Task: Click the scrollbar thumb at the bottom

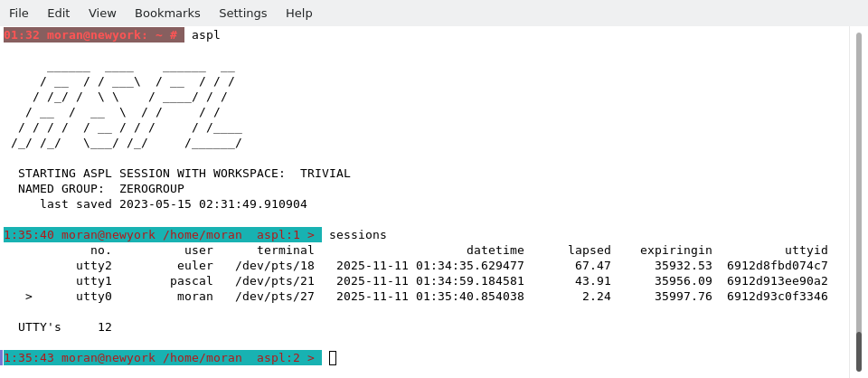Action: [x=858, y=351]
